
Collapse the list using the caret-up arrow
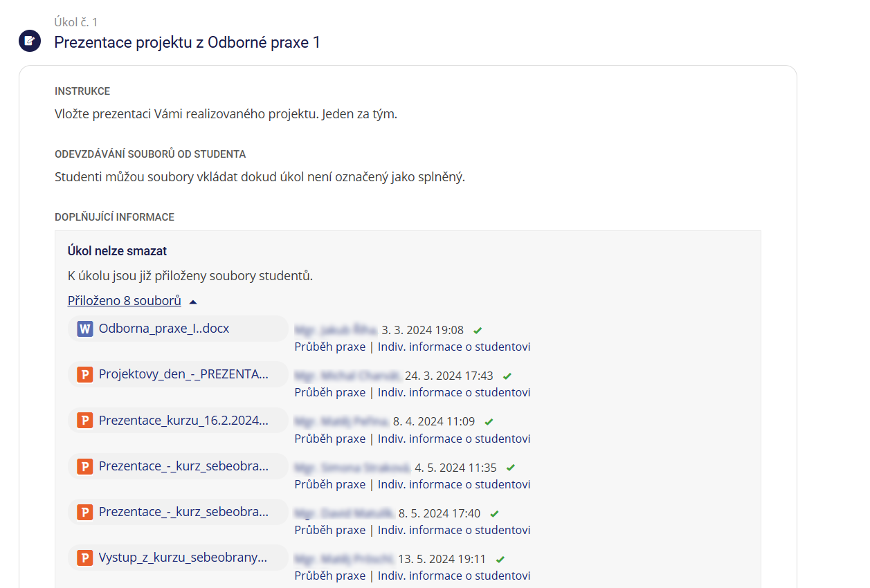coord(193,302)
